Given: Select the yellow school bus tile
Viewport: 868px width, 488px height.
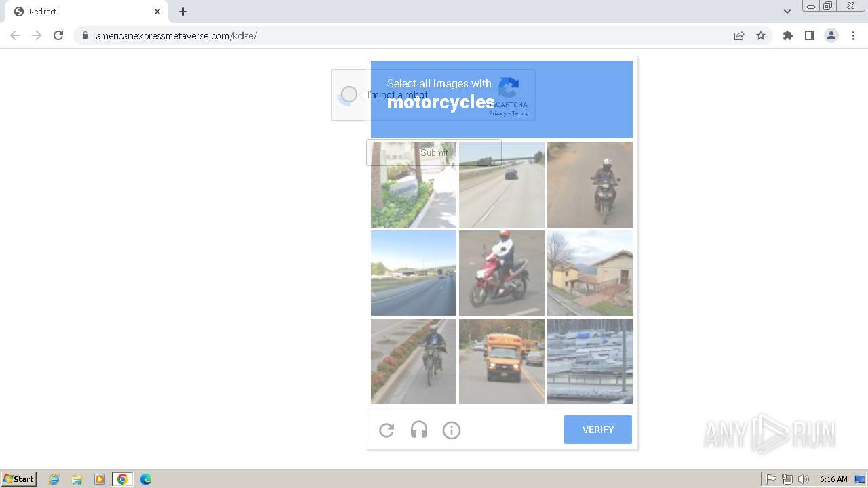Looking at the screenshot, I should (x=502, y=361).
